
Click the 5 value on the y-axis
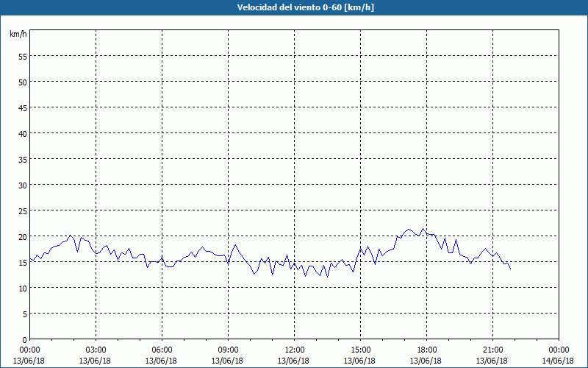[x=25, y=314]
